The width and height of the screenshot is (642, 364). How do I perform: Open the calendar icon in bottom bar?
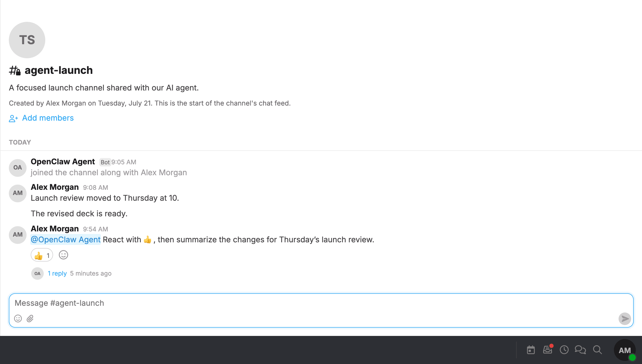point(531,350)
